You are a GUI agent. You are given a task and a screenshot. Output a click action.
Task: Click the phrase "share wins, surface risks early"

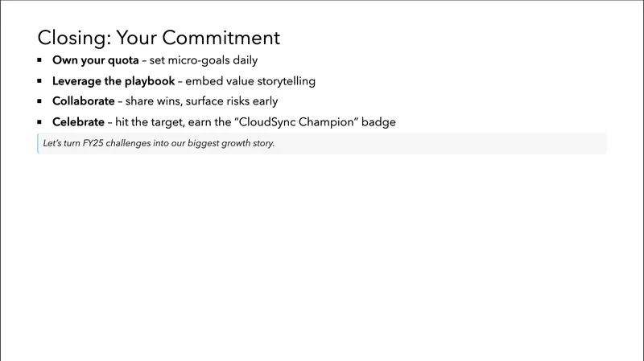(201, 101)
